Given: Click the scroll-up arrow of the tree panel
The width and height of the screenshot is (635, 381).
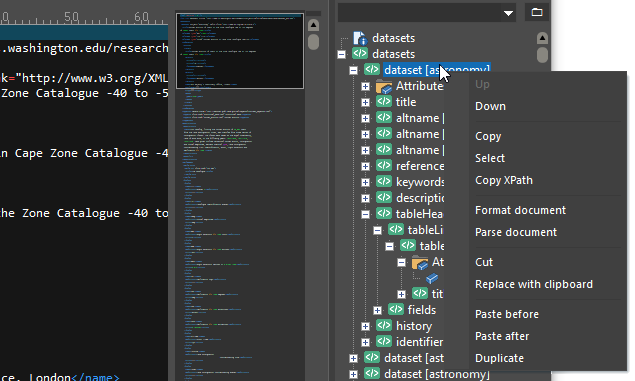Looking at the screenshot, I should tap(542, 38).
